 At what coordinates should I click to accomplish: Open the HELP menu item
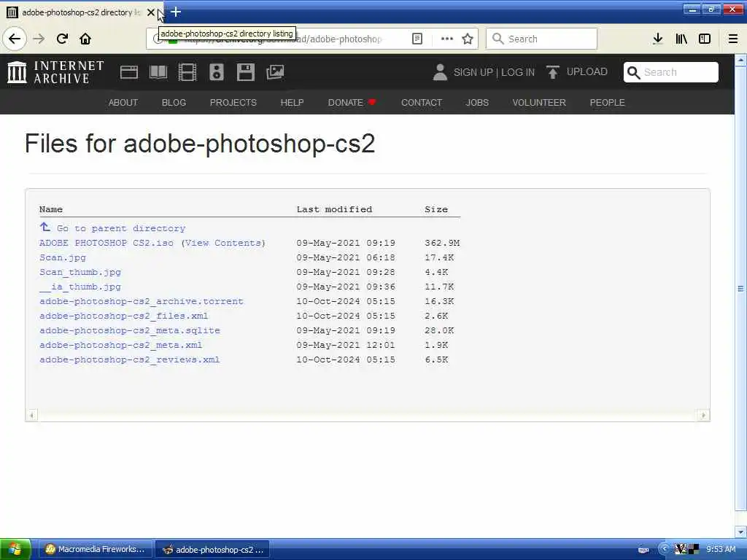tap(292, 102)
